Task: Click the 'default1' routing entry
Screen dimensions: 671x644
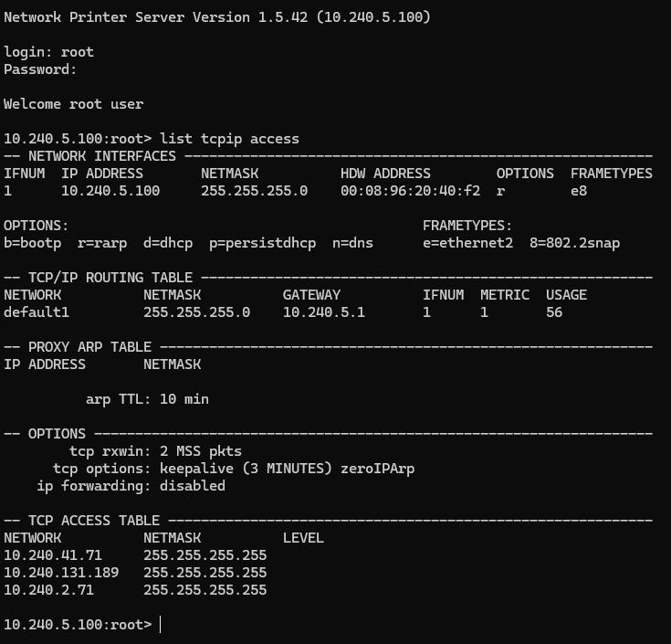Action: tap(37, 312)
